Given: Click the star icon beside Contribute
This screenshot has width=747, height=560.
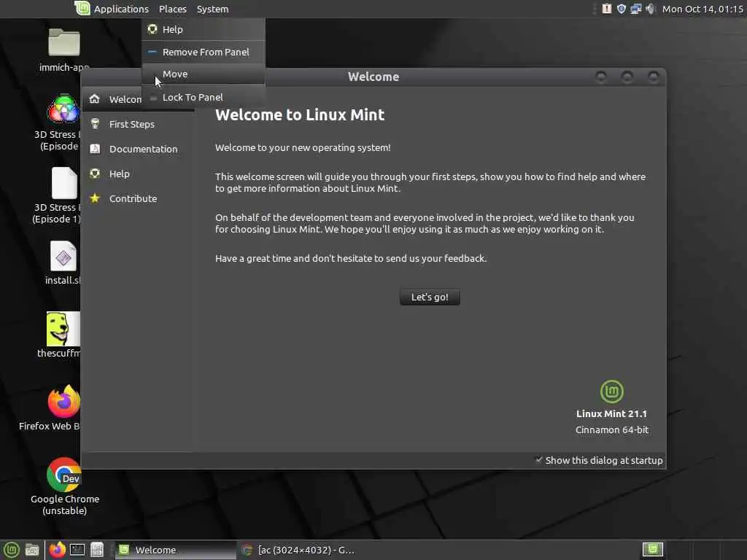Looking at the screenshot, I should pos(95,198).
